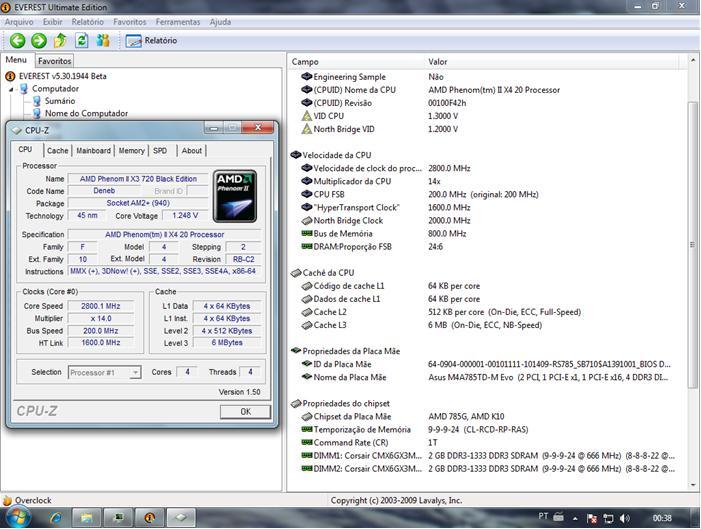Select CPU FSB row icon
Image resolution: width=701 pixels, height=529 pixels.
(x=306, y=195)
